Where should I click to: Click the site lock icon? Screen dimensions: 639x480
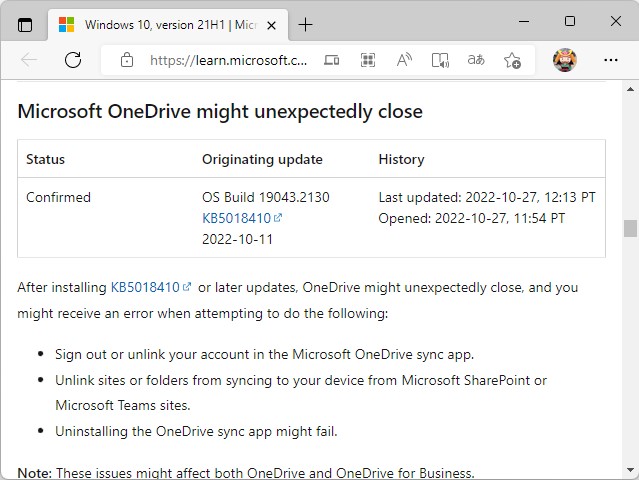pyautogui.click(x=127, y=60)
